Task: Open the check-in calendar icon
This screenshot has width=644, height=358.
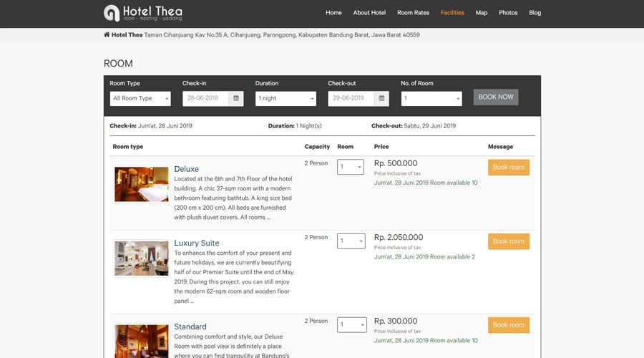Action: pyautogui.click(x=236, y=98)
